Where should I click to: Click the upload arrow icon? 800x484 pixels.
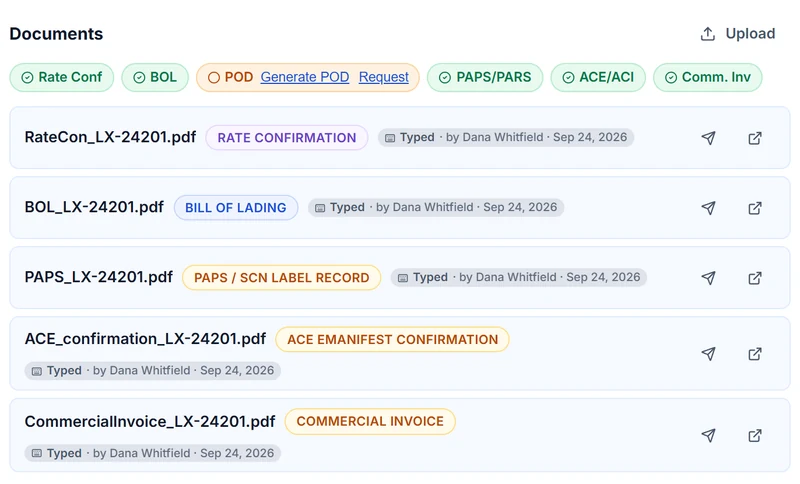click(708, 34)
